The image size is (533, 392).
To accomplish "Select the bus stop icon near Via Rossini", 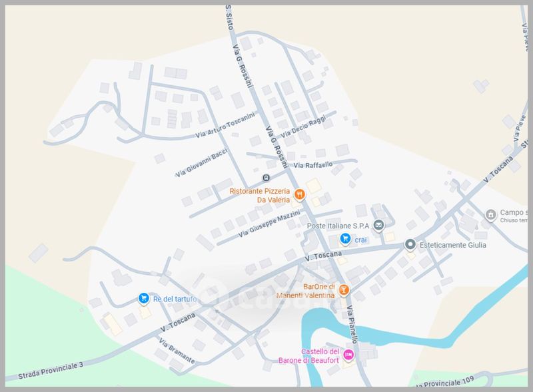I will pos(266,178).
